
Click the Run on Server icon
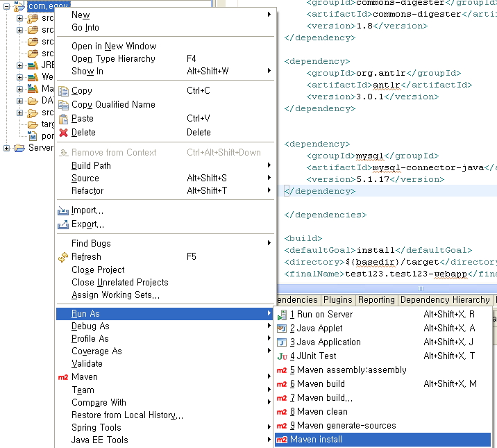point(282,315)
